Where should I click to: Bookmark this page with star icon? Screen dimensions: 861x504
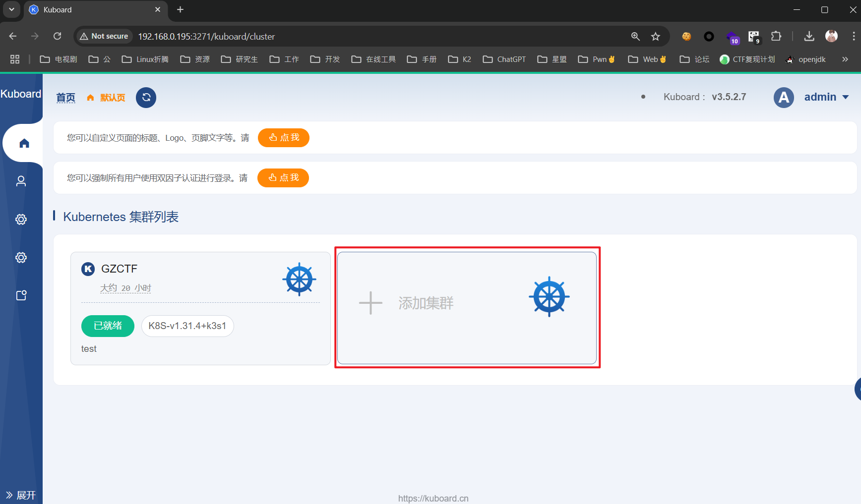coord(656,36)
